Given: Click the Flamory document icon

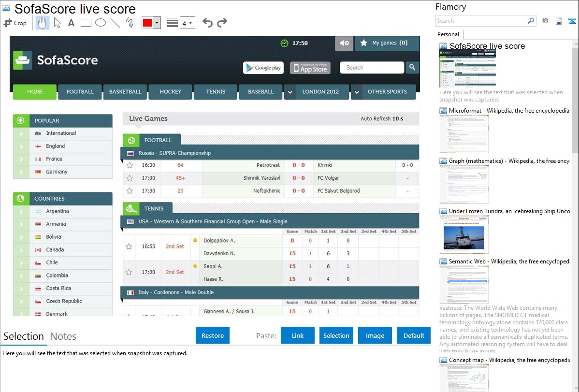Looking at the screenshot, I should [x=558, y=21].
